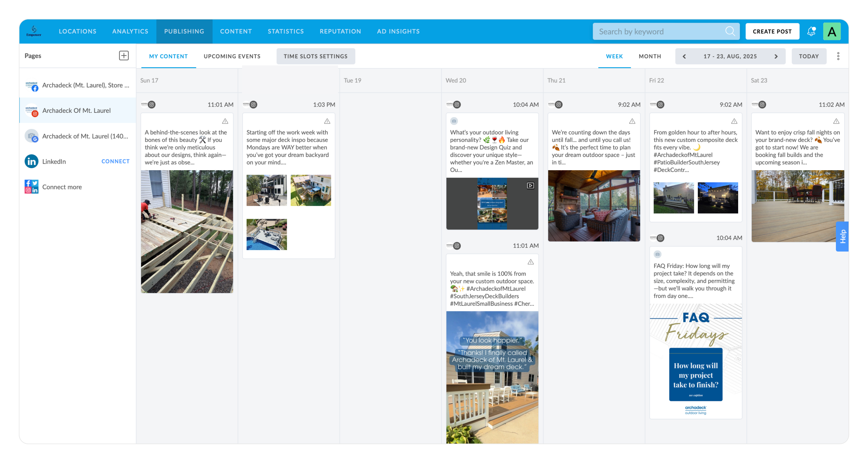Image resolution: width=868 pixels, height=463 pixels.
Task: Click warning icon on Sunday 11:01 AM post
Action: point(225,121)
